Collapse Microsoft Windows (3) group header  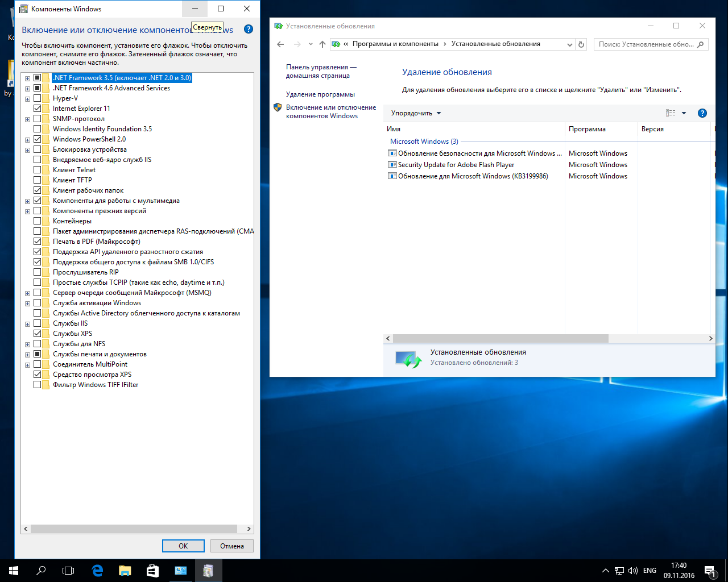coord(424,142)
